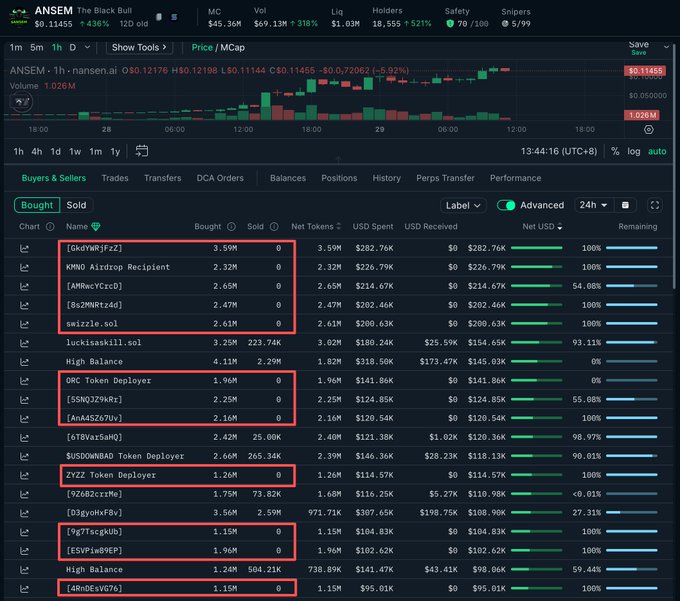680x601 pixels.
Task: Open chart for swizzle.sol row
Action: click(24, 324)
